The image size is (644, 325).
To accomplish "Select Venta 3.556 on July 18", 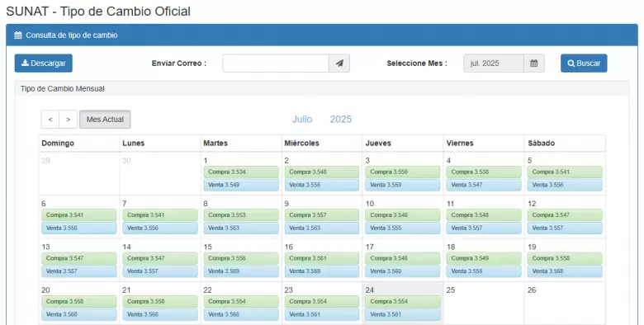I will (x=484, y=271).
